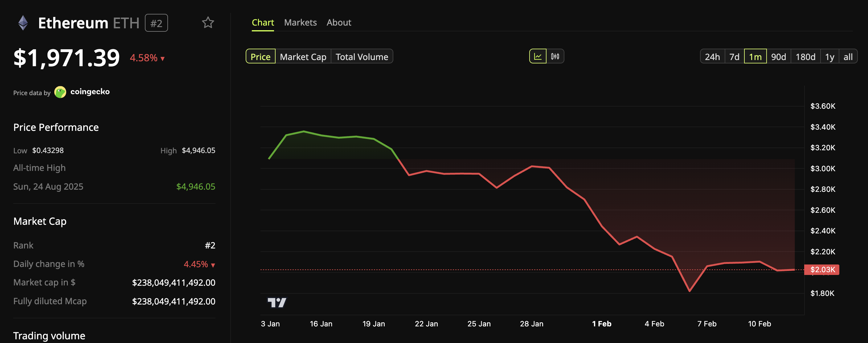The width and height of the screenshot is (868, 343).
Task: Click the Ethereum logo icon
Action: coord(23,22)
